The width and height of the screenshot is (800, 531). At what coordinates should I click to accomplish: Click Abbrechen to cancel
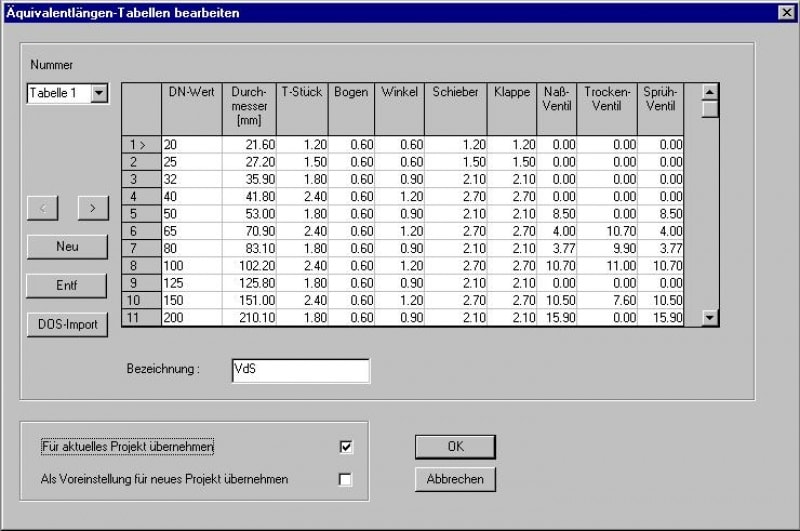tap(455, 479)
